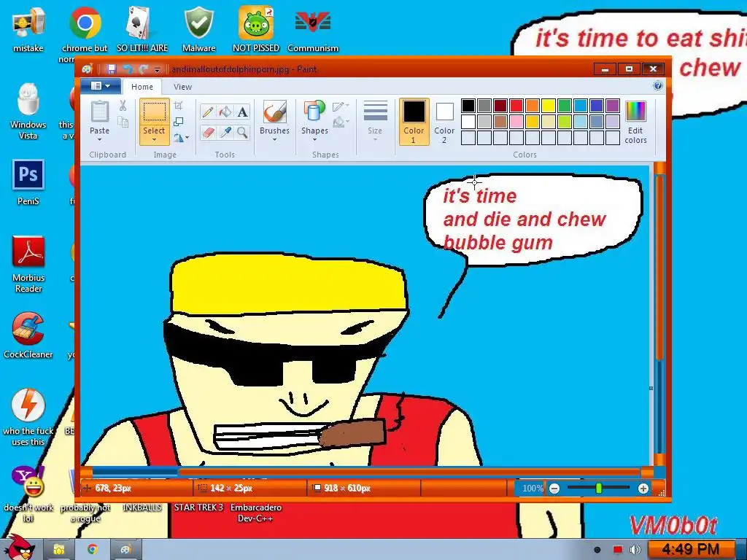747x560 pixels.
Task: Open the NOT PISSED desktop icon
Action: pyautogui.click(x=256, y=28)
